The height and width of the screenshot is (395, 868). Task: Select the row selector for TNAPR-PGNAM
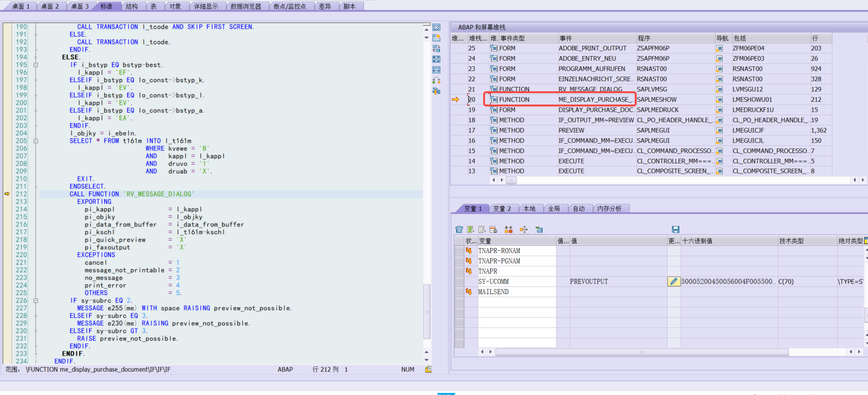(459, 261)
